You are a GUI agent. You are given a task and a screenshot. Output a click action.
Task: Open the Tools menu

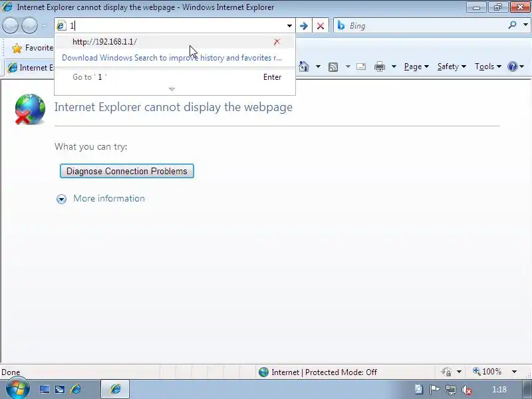(488, 66)
